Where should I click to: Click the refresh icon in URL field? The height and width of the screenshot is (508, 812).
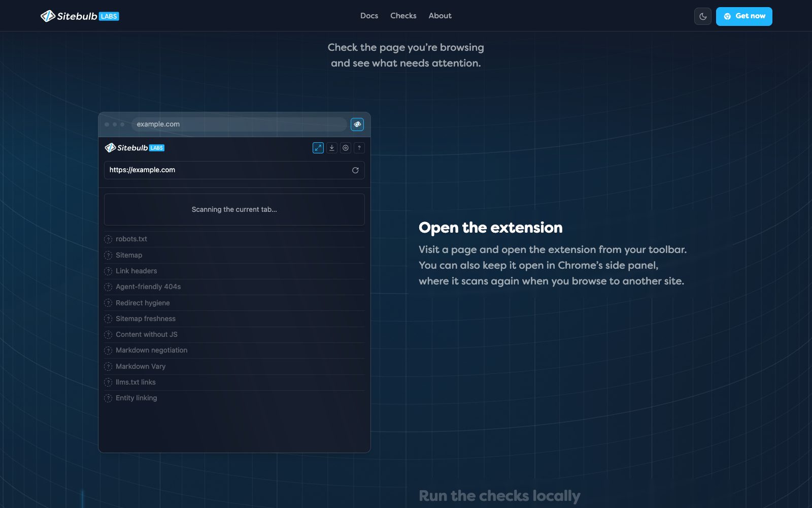click(x=355, y=170)
